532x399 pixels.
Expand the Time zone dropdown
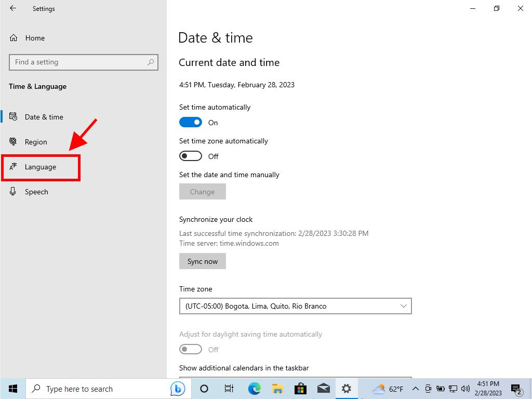pos(295,306)
